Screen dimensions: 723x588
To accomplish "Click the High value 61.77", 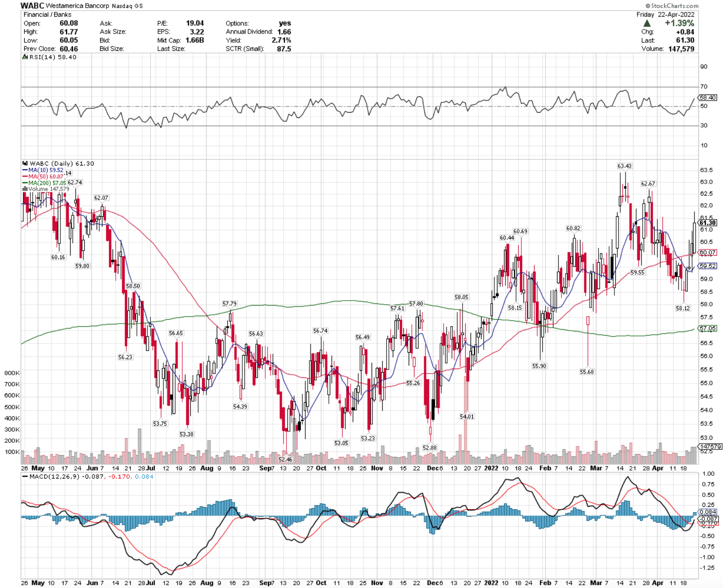I will click(x=69, y=32).
